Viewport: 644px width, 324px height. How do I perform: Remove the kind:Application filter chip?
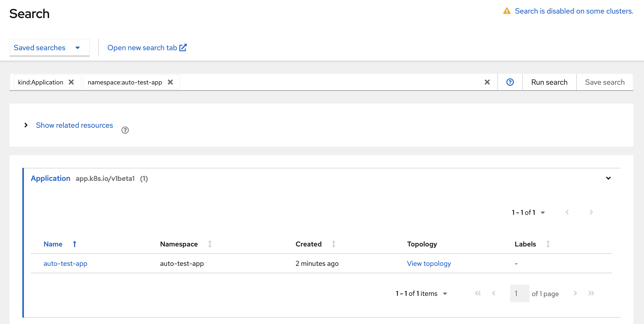click(71, 82)
